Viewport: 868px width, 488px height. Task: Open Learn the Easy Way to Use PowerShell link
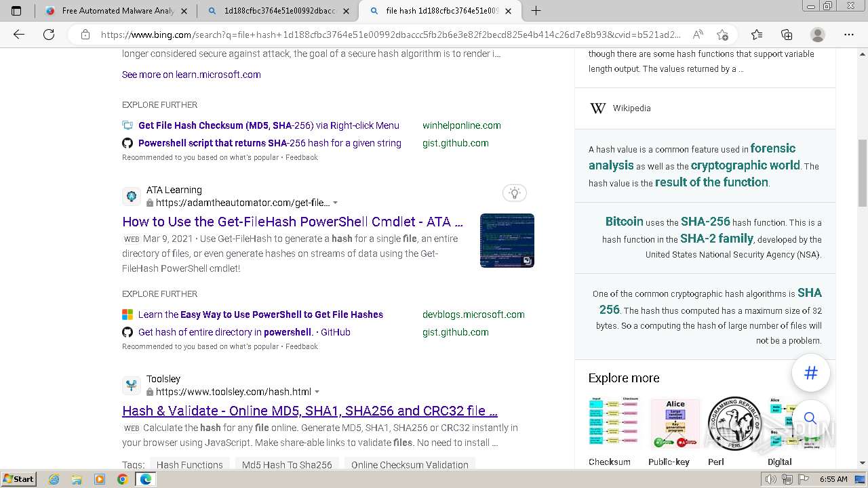tap(260, 314)
